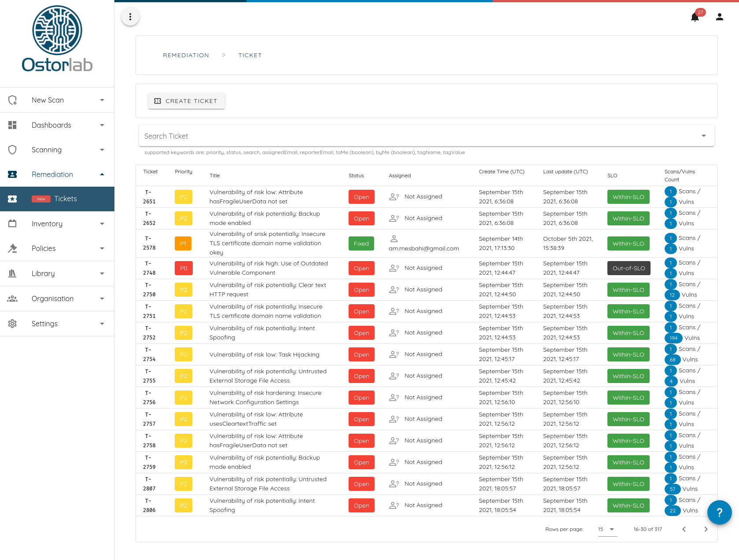Image resolution: width=739 pixels, height=560 pixels.
Task: Click the Ticket breadcrumb link
Action: [x=250, y=55]
